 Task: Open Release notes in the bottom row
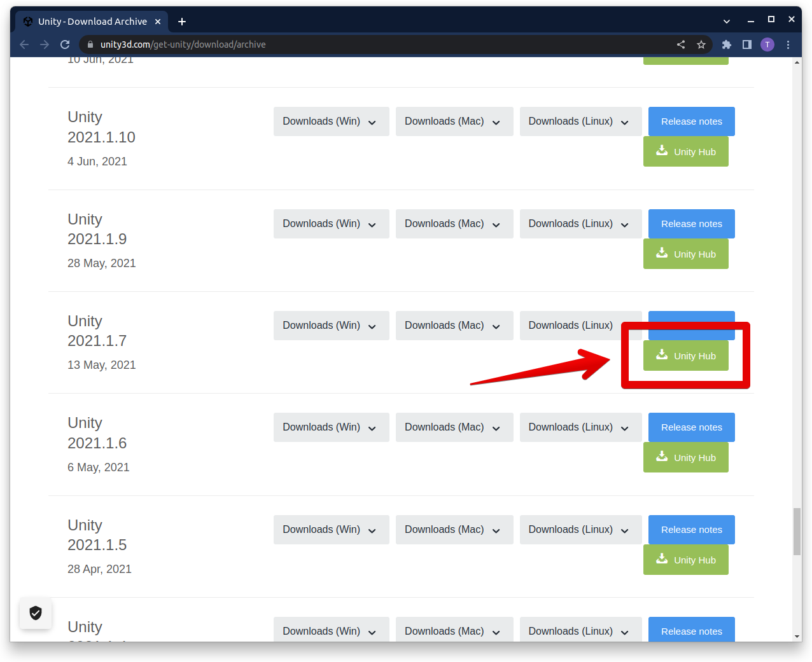pyautogui.click(x=692, y=630)
